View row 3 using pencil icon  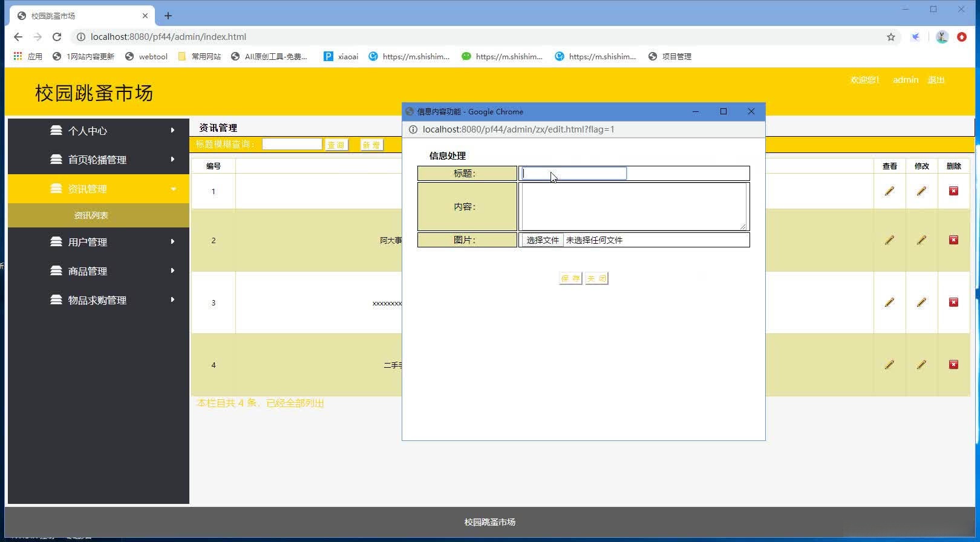coord(889,302)
